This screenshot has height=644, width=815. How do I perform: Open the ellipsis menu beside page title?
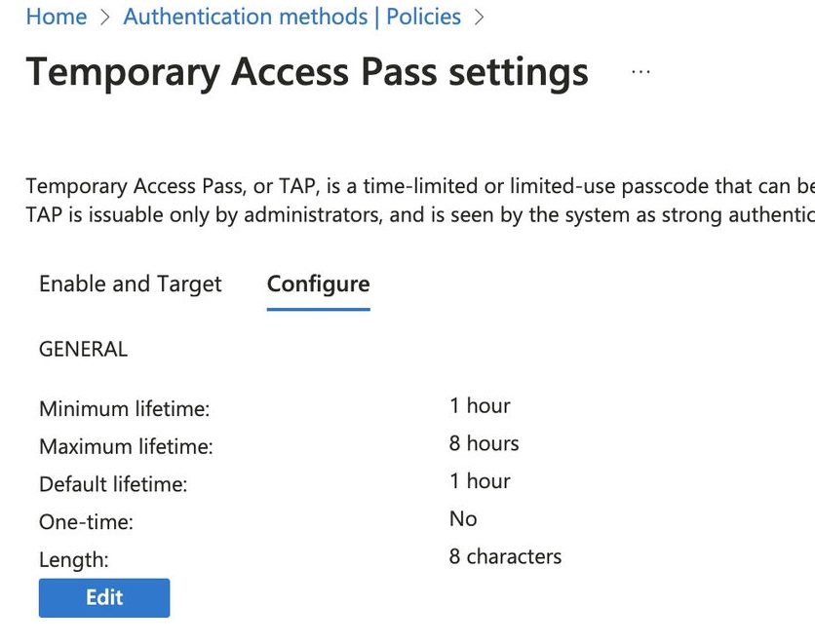640,72
